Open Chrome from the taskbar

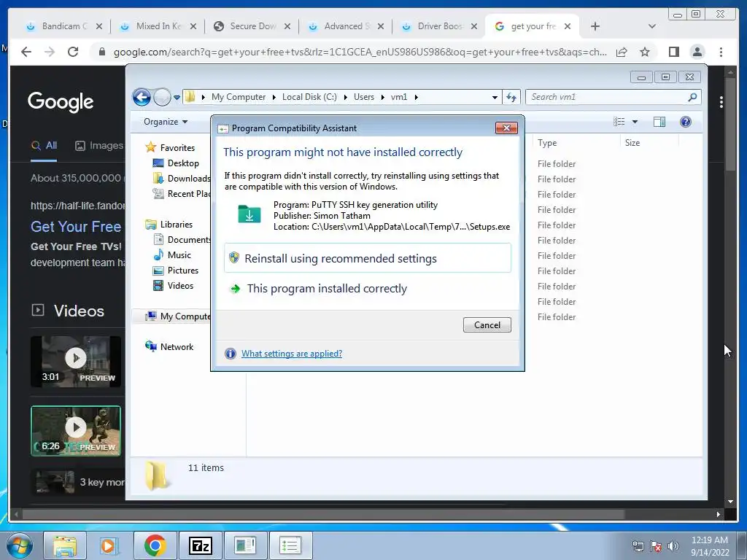(155, 545)
